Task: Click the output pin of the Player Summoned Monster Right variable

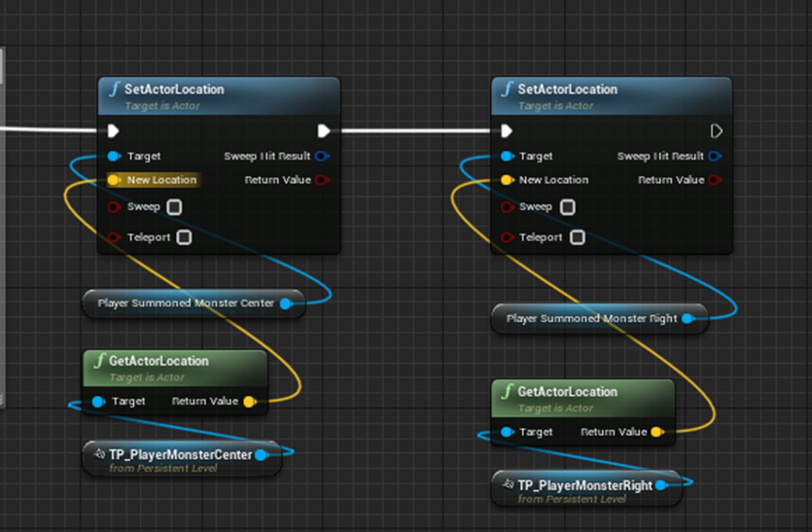Action: (688, 319)
